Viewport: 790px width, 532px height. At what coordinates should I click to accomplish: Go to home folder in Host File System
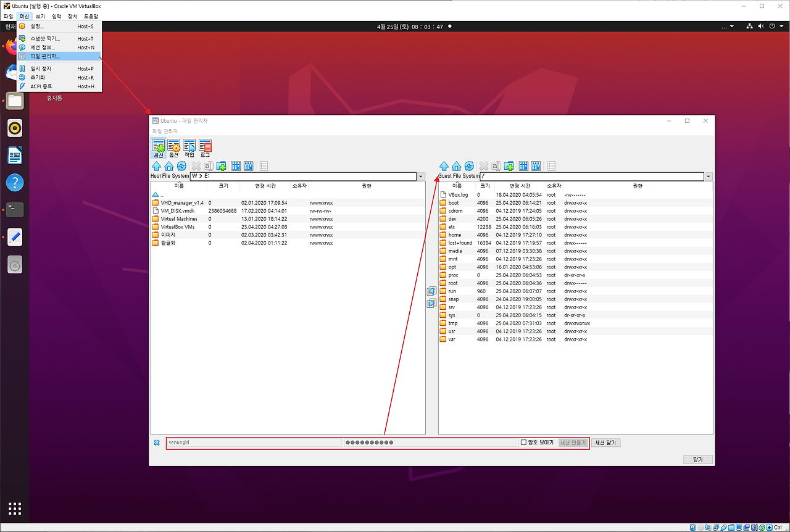click(168, 166)
